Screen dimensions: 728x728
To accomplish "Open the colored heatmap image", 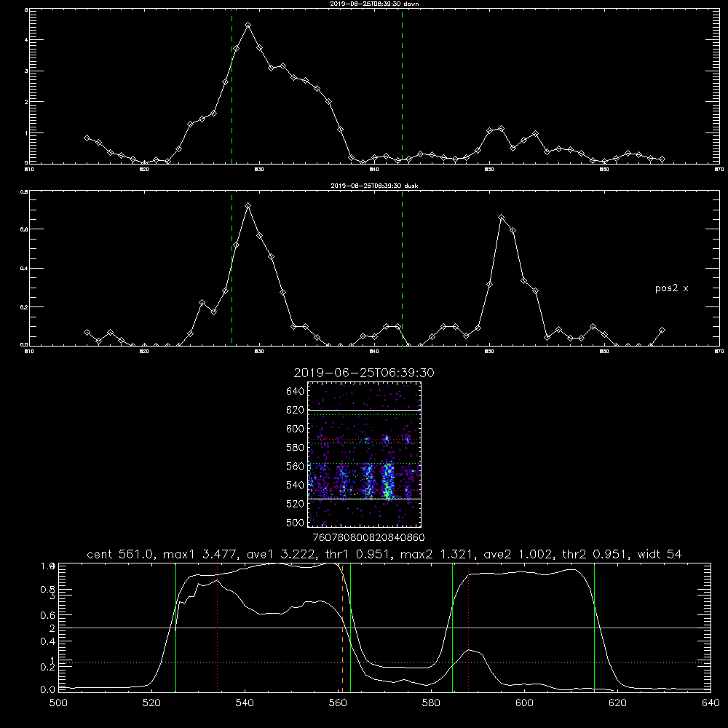I will (365, 454).
